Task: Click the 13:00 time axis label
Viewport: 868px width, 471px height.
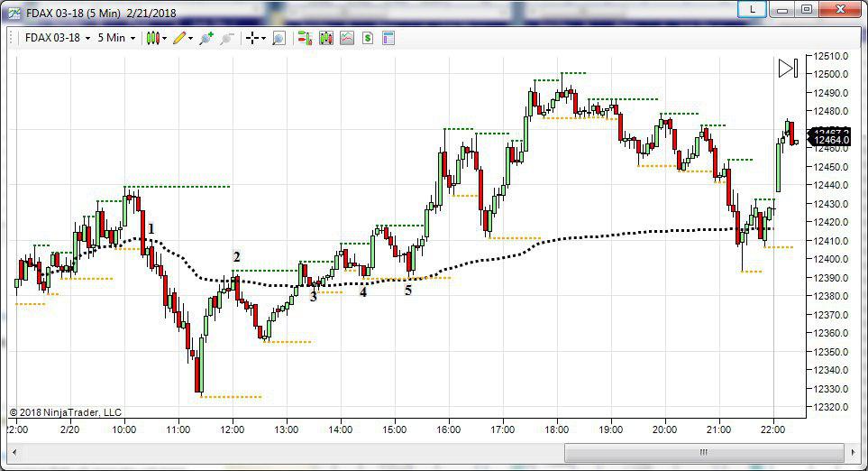Action: (x=287, y=429)
